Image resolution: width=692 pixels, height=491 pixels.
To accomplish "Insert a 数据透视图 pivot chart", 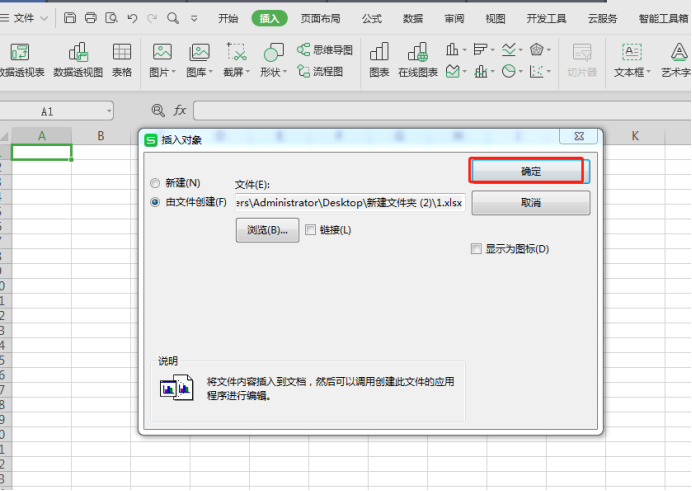I will pyautogui.click(x=78, y=60).
